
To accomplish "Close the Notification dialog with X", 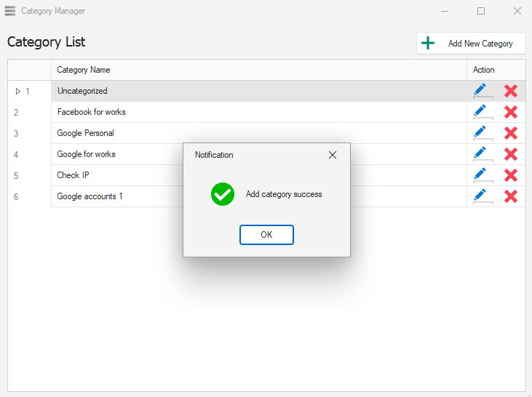I will point(333,155).
